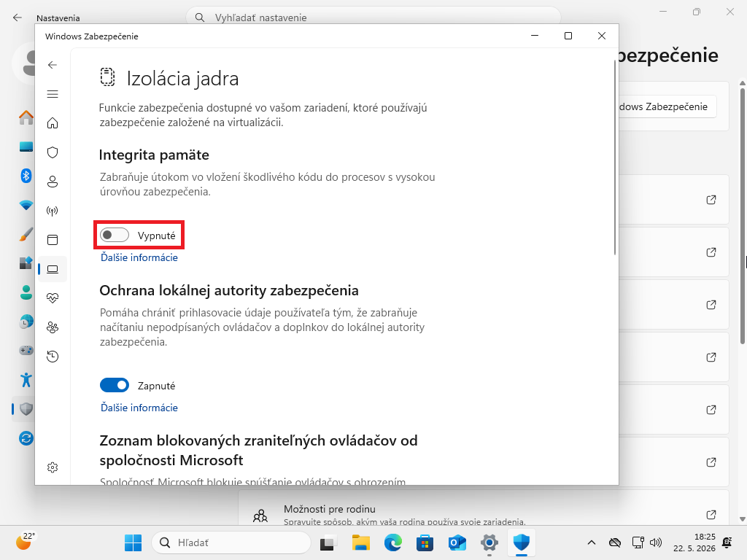Click the Windows Security window scrollbar
747x560 pixels.
coord(614,157)
